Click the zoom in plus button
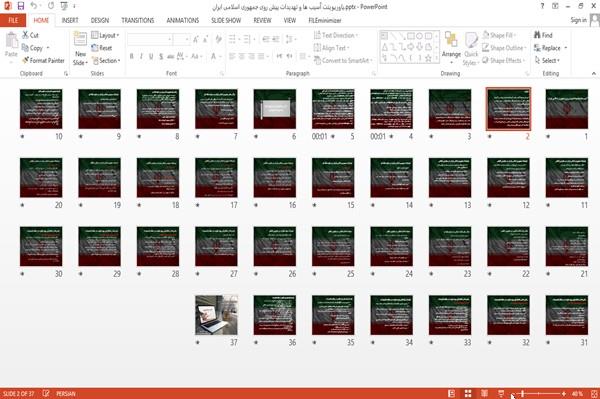This screenshot has width=600, height=399. (x=564, y=394)
